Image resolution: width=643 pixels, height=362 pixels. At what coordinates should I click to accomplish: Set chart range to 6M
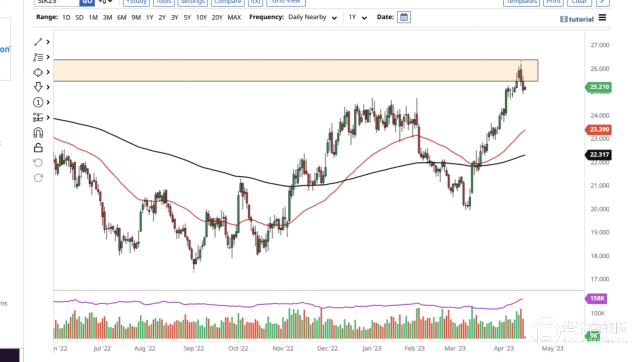coord(121,17)
